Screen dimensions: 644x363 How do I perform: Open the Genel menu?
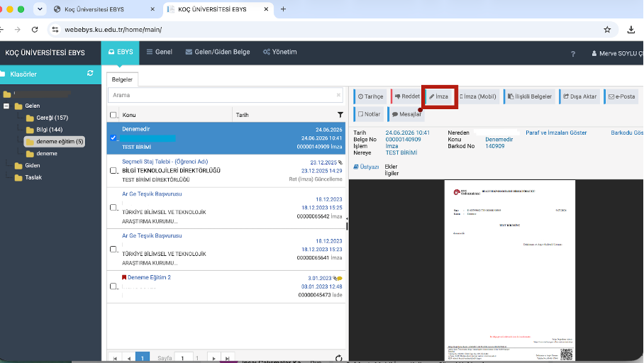[160, 52]
